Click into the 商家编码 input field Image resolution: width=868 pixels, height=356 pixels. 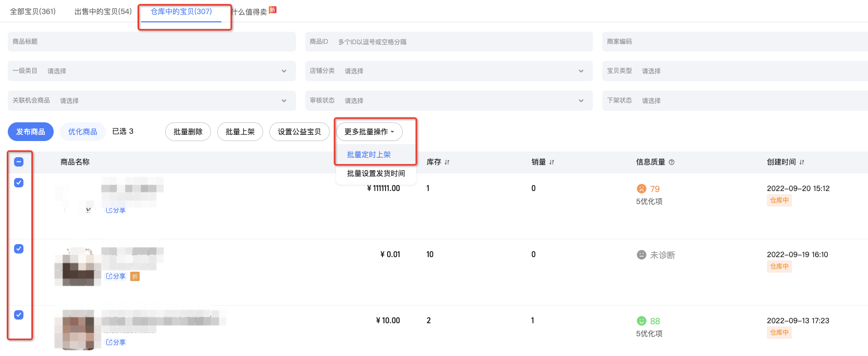735,42
